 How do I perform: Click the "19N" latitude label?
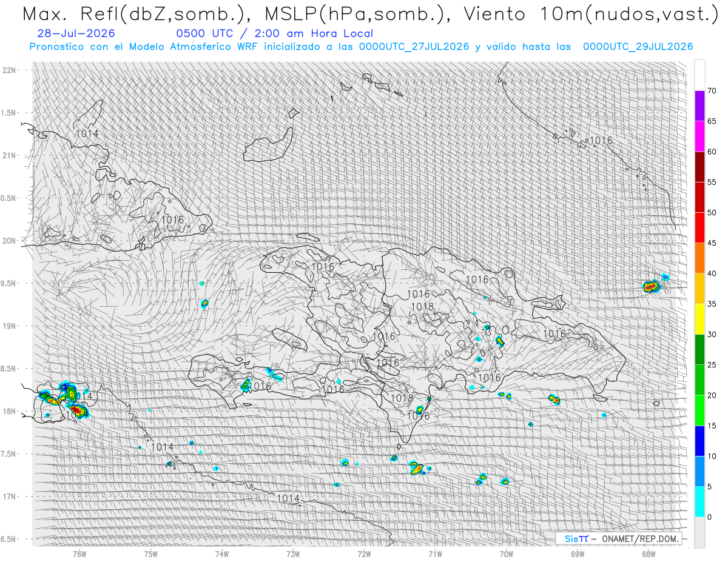(x=10, y=326)
